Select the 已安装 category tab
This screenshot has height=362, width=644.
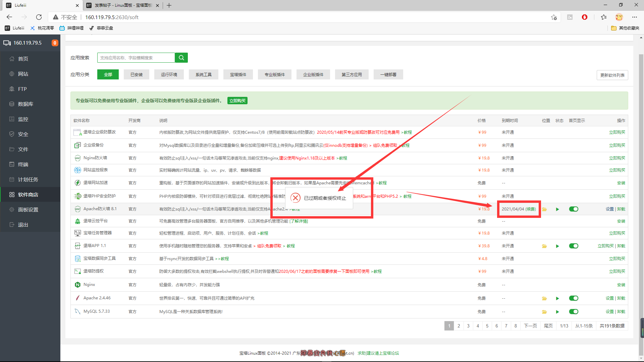click(x=137, y=74)
